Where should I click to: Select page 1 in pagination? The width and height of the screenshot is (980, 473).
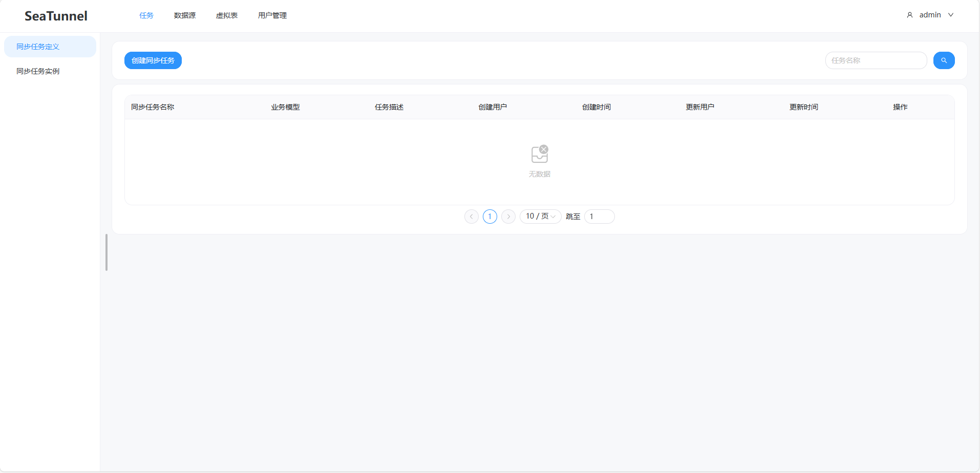click(x=490, y=217)
